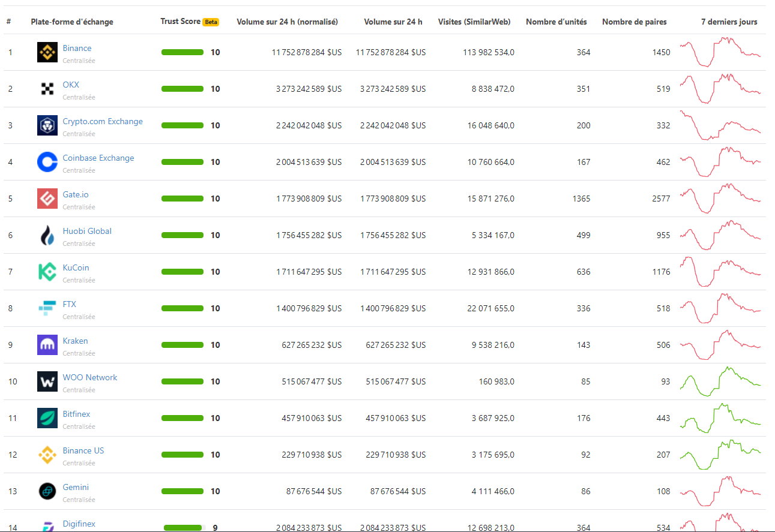Click the Gate.io red logo icon
Viewport: 775px width, 532px height.
(x=47, y=199)
